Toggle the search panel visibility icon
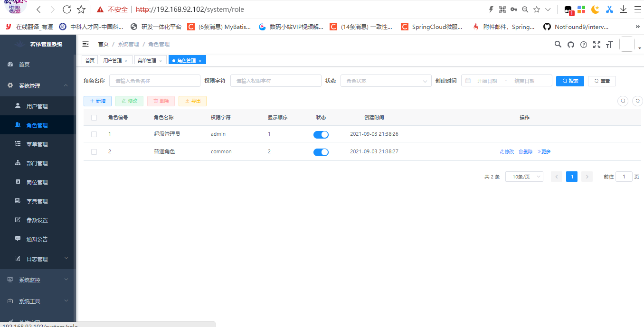Image resolution: width=644 pixels, height=327 pixels. point(623,101)
